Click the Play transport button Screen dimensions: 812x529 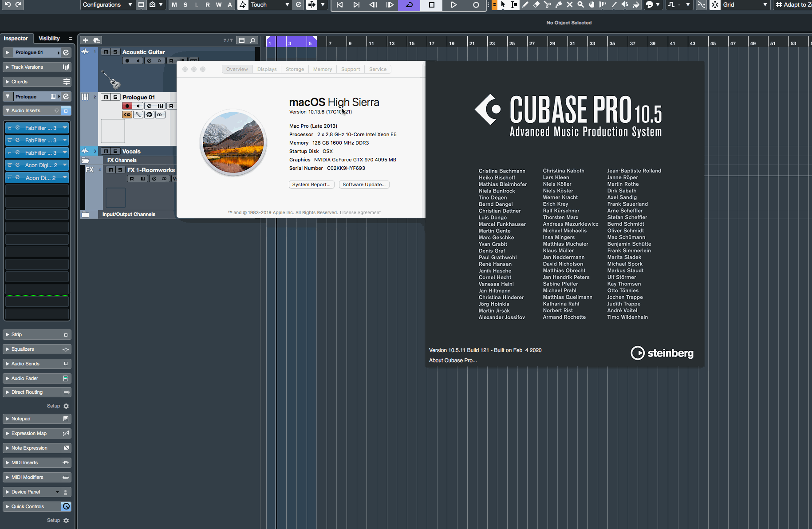[453, 5]
